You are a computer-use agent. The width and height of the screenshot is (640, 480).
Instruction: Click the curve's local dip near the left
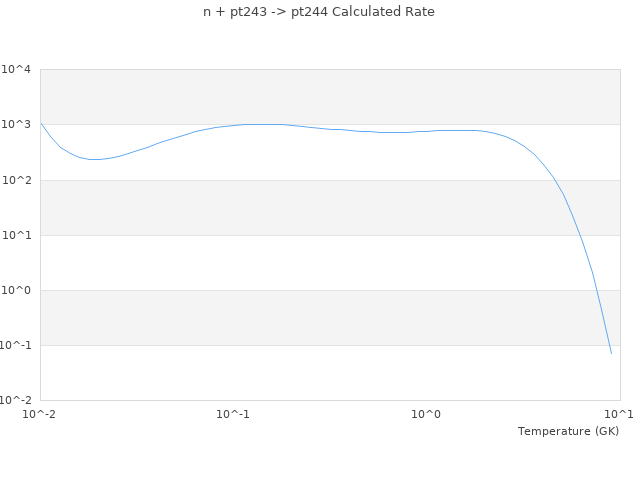click(93, 159)
